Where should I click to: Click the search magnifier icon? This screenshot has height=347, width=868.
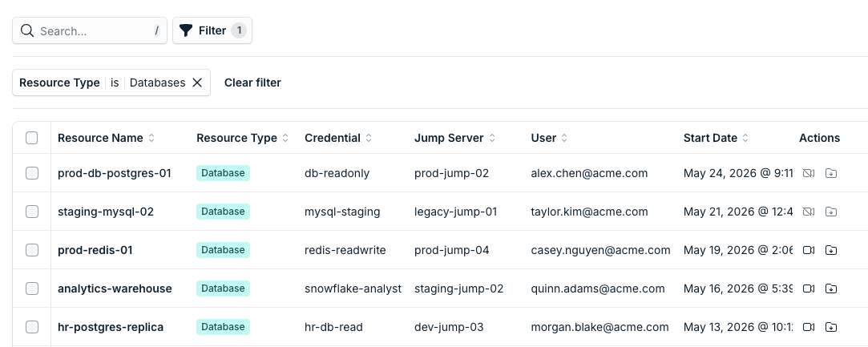coord(27,30)
